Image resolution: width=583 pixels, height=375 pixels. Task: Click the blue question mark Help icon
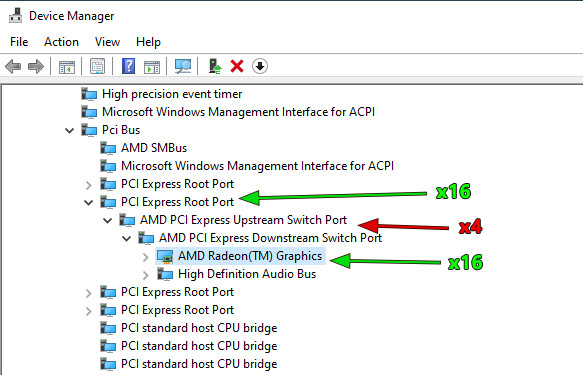128,67
